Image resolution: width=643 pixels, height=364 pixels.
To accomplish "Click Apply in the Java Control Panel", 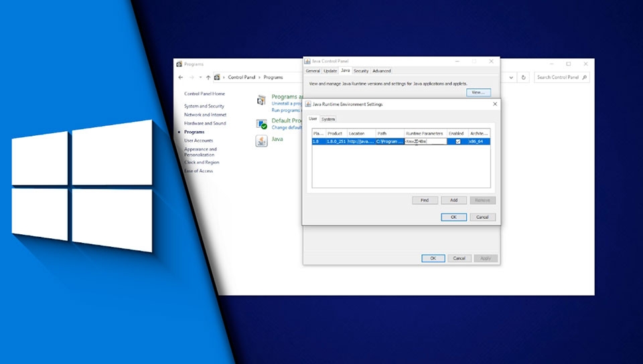I will coord(486,258).
